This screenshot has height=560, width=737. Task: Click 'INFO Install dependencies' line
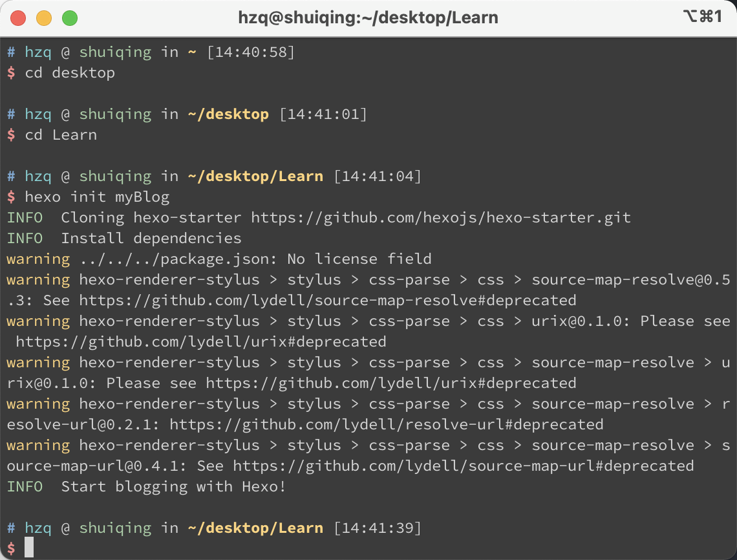pos(124,239)
